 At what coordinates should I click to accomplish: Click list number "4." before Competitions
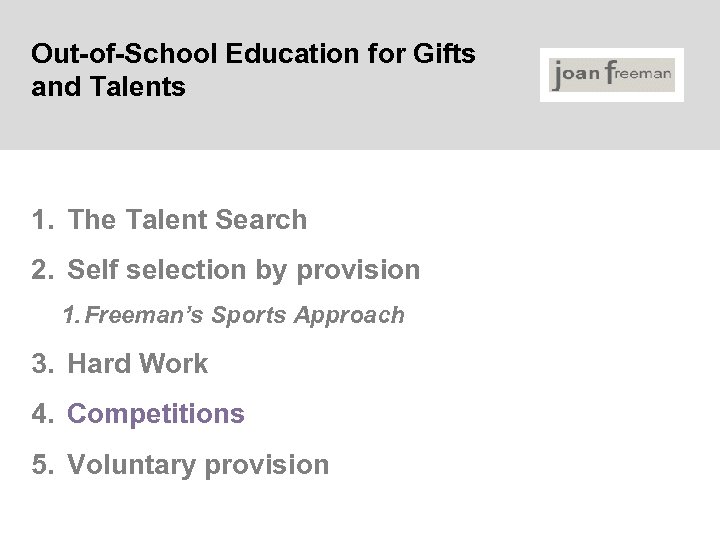click(x=42, y=414)
